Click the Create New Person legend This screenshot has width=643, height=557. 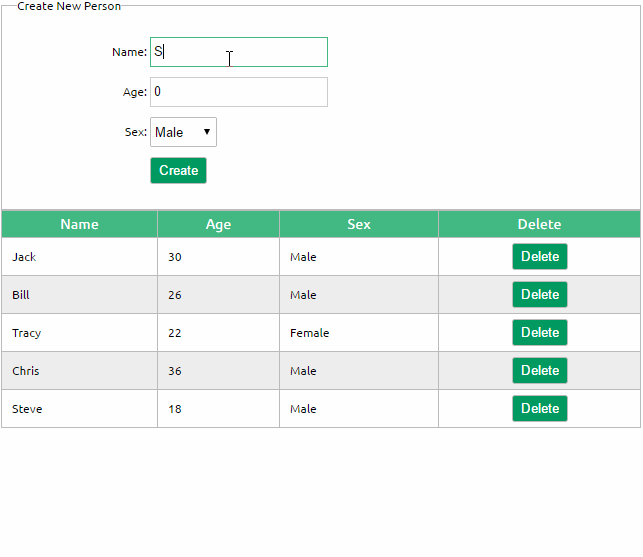coord(69,6)
